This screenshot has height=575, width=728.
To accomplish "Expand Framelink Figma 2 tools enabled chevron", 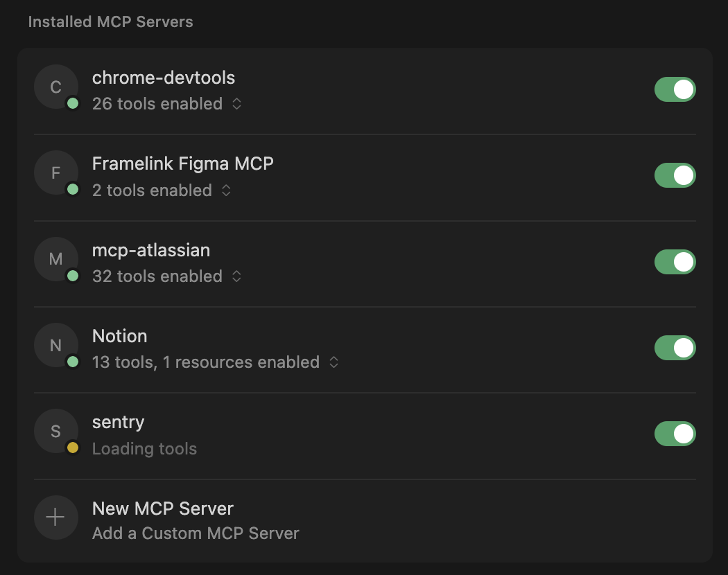I will pyautogui.click(x=226, y=191).
